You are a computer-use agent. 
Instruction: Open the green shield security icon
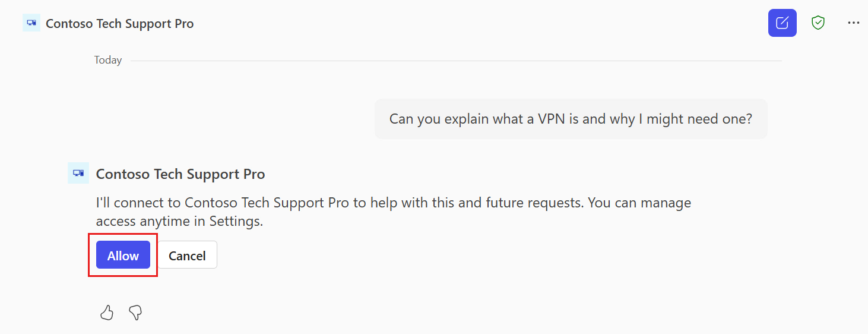pyautogui.click(x=818, y=23)
